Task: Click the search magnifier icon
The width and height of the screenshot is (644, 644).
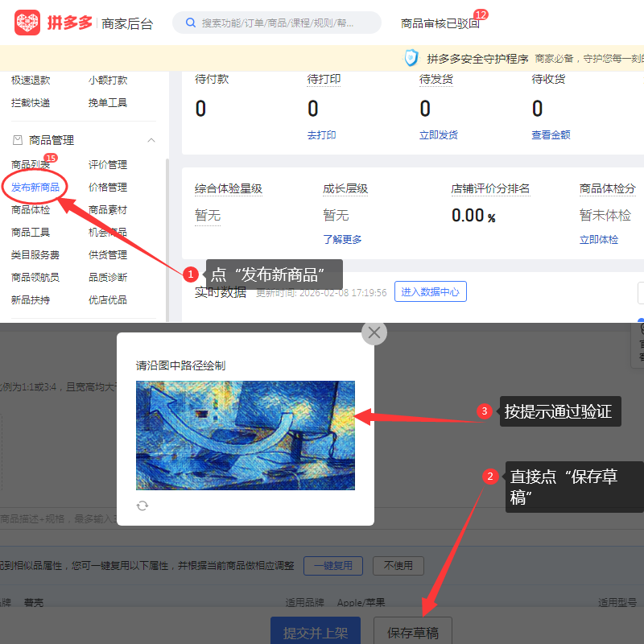Action: tap(189, 23)
